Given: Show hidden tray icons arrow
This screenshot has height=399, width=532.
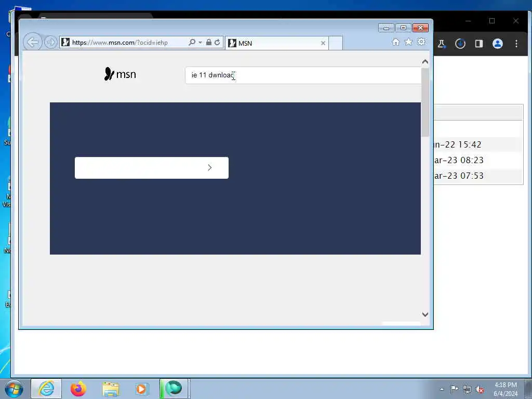Looking at the screenshot, I should point(442,389).
